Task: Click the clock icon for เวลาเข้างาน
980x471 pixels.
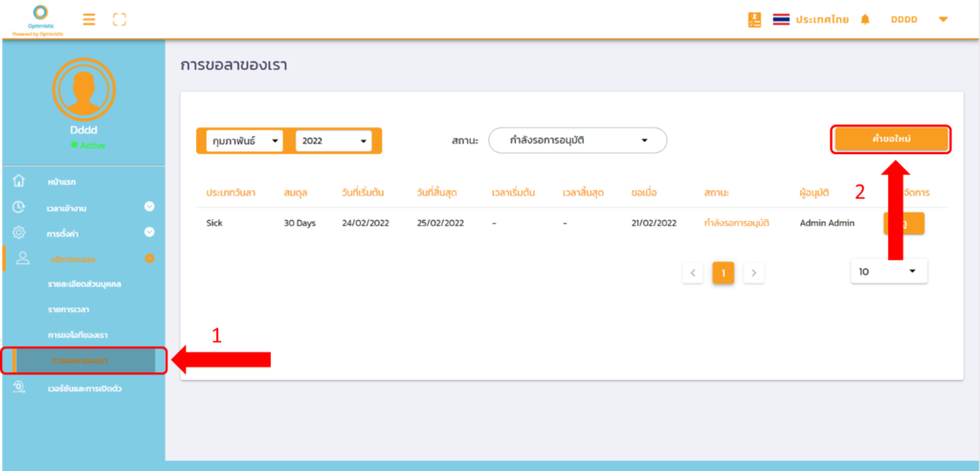Action: pyautogui.click(x=19, y=207)
